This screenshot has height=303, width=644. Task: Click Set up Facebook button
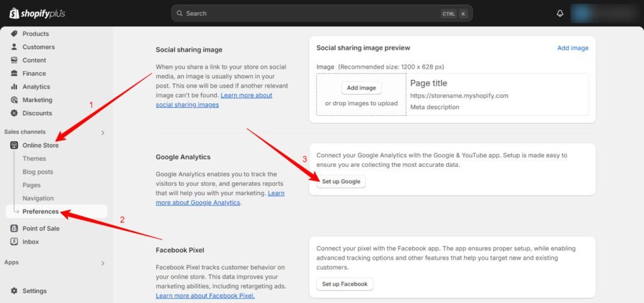click(x=345, y=284)
